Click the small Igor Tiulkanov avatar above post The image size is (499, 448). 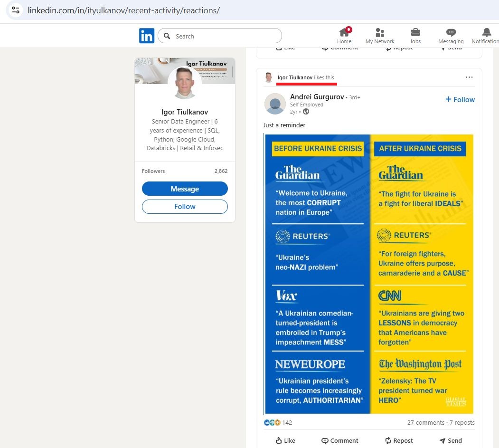click(269, 77)
